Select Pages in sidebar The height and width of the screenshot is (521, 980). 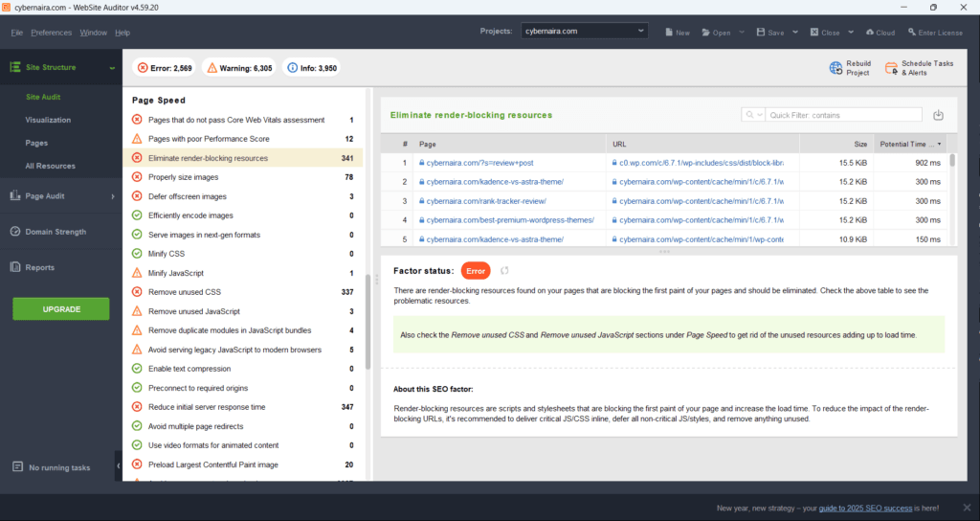tap(36, 143)
